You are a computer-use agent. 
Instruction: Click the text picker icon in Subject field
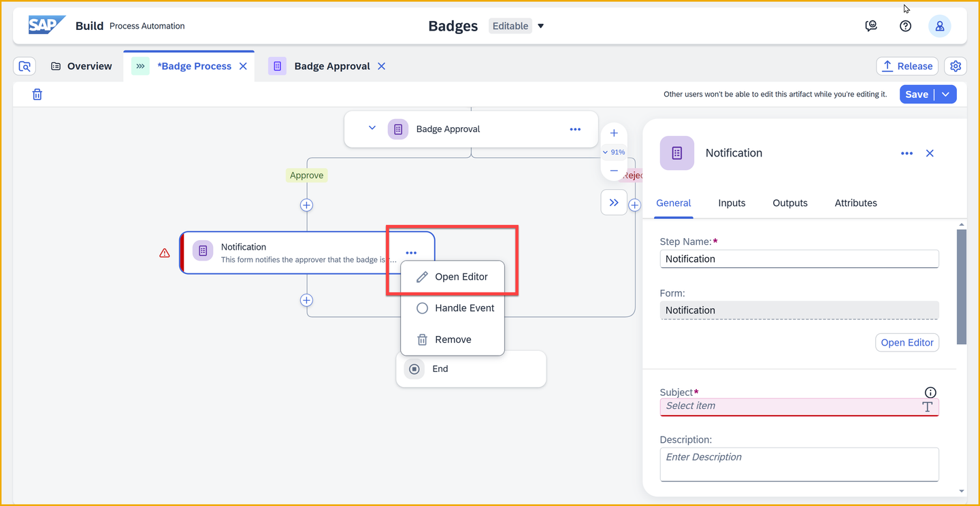point(927,407)
